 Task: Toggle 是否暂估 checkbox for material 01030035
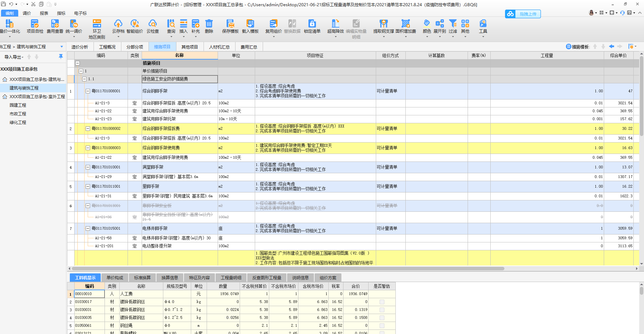click(382, 318)
